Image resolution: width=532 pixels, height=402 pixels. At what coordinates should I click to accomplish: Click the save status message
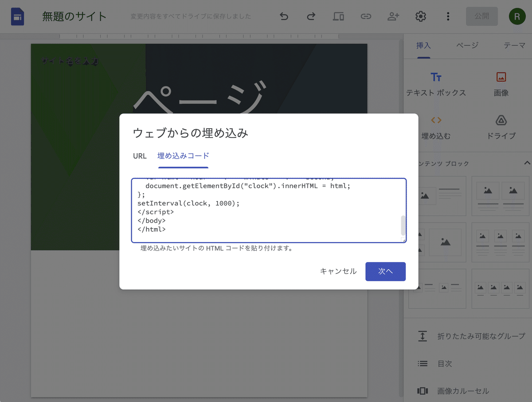(191, 16)
